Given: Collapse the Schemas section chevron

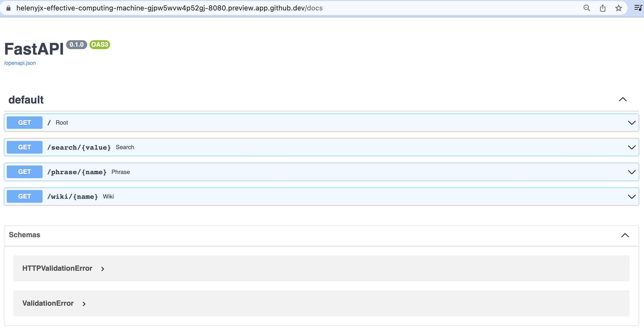Looking at the screenshot, I should point(625,235).
